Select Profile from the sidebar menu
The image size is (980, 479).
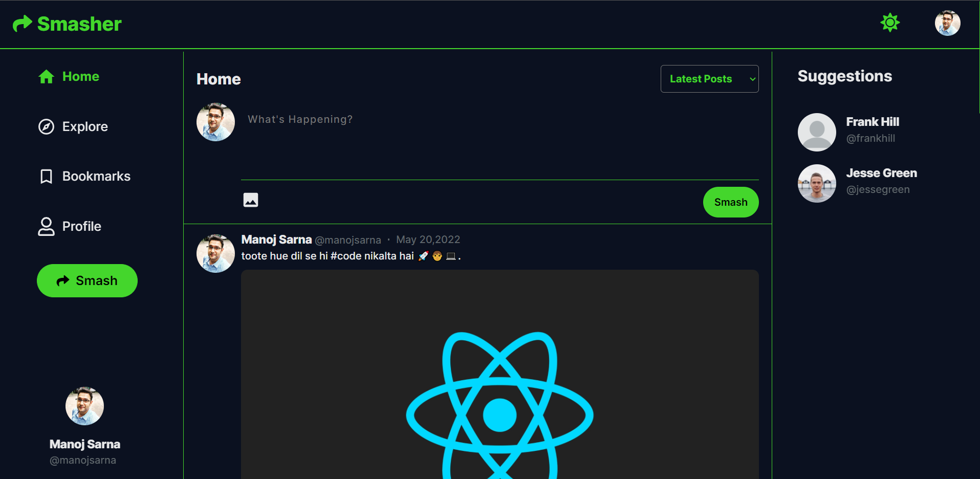pos(81,226)
